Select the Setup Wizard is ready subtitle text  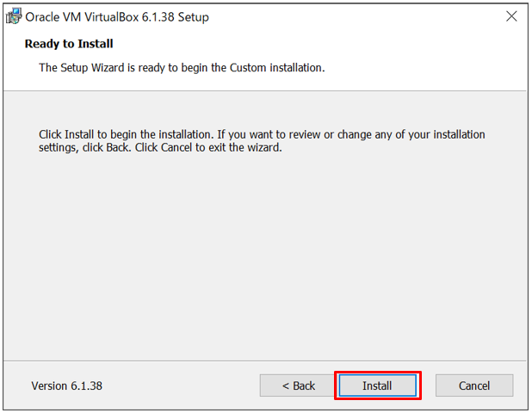182,67
